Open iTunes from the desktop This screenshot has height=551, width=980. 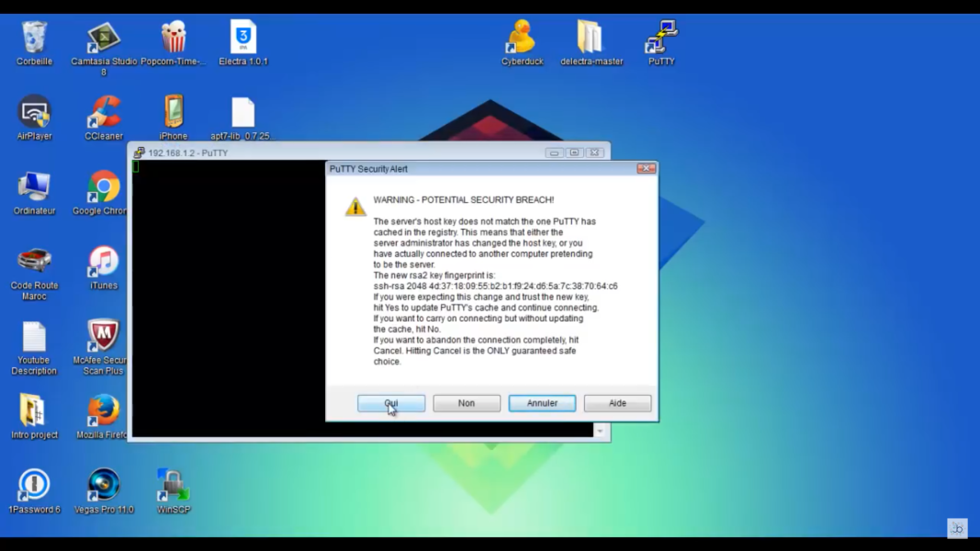104,263
